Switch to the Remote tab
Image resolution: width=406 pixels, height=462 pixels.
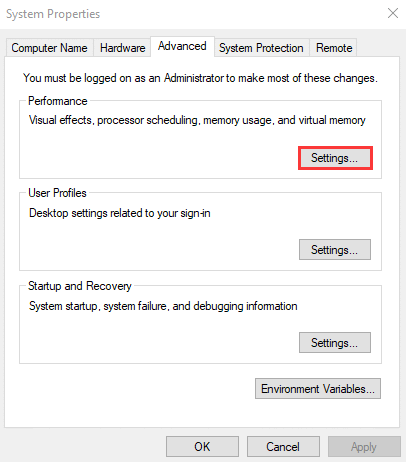click(334, 48)
